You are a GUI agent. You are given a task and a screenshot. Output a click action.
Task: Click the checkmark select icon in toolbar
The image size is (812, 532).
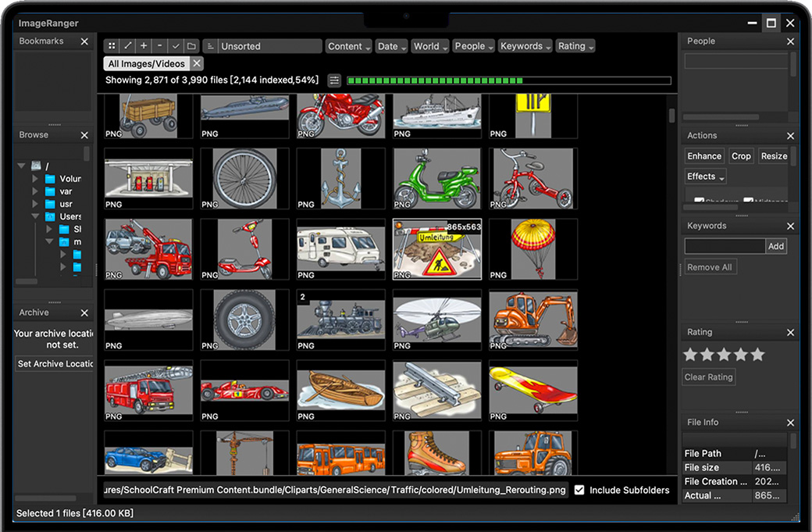pyautogui.click(x=176, y=46)
